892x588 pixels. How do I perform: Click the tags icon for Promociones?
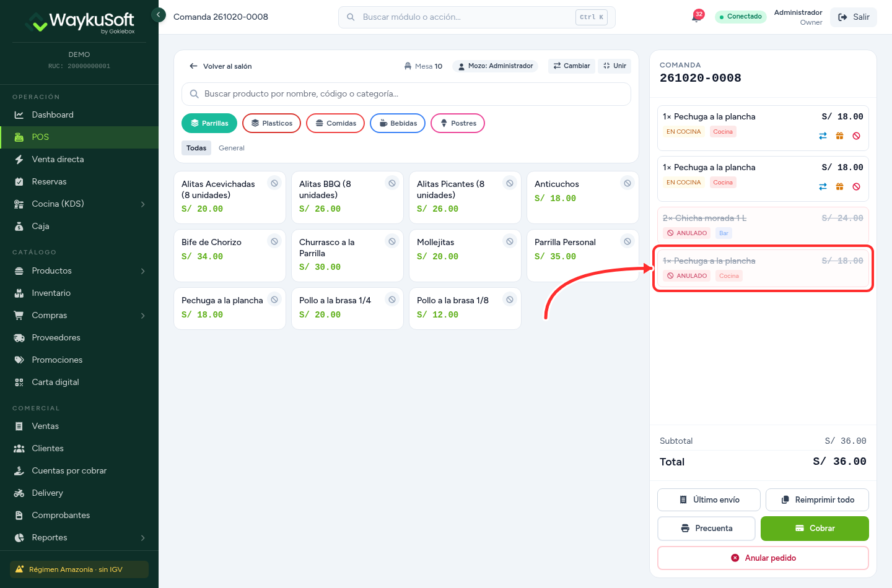pyautogui.click(x=19, y=360)
